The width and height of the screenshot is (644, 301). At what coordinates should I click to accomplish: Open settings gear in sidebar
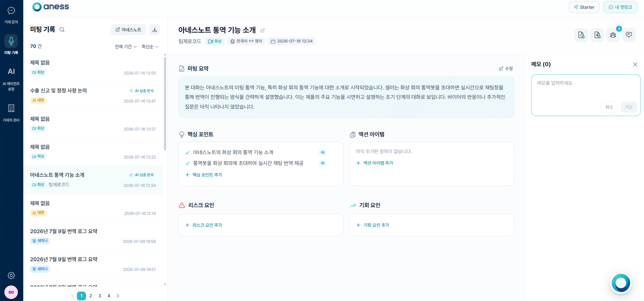(11, 275)
